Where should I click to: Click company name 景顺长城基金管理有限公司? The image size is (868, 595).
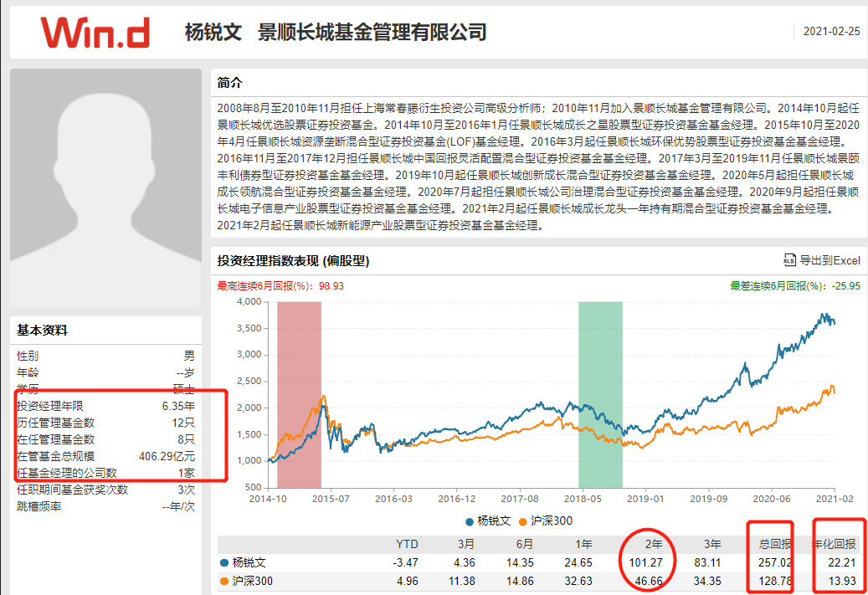point(372,32)
